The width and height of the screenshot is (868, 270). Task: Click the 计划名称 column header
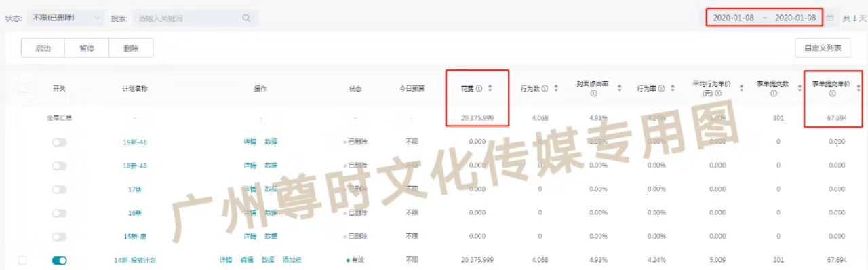tap(135, 88)
